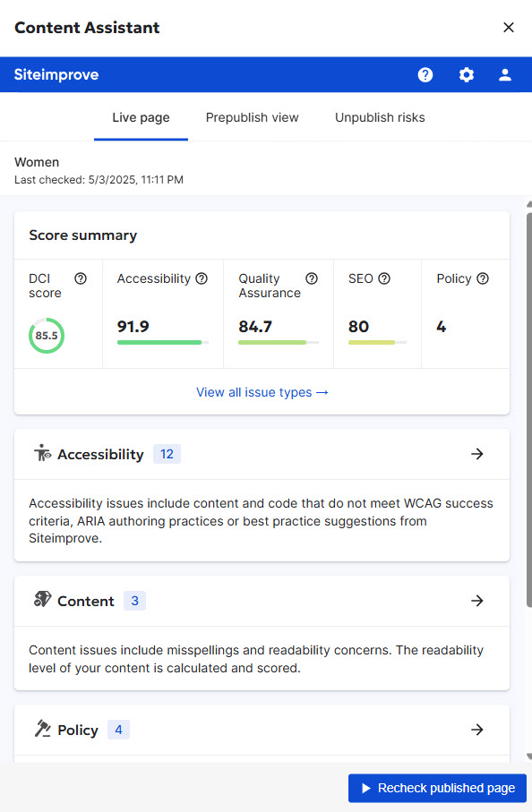Open the user account icon
This screenshot has width=532, height=812.
[505, 75]
